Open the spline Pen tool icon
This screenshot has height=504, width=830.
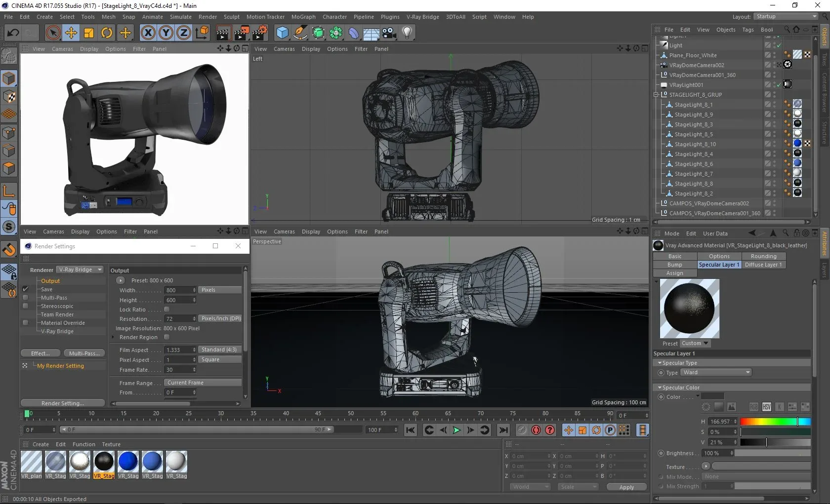click(x=300, y=33)
